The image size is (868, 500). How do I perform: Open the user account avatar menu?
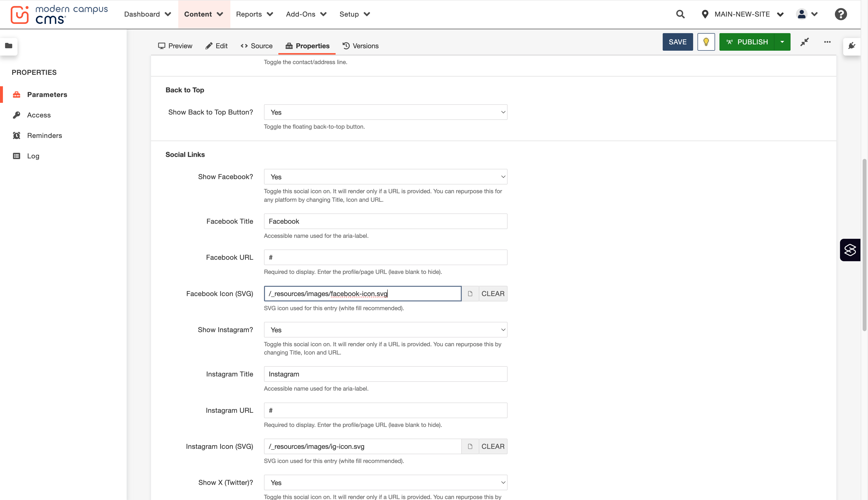(807, 14)
